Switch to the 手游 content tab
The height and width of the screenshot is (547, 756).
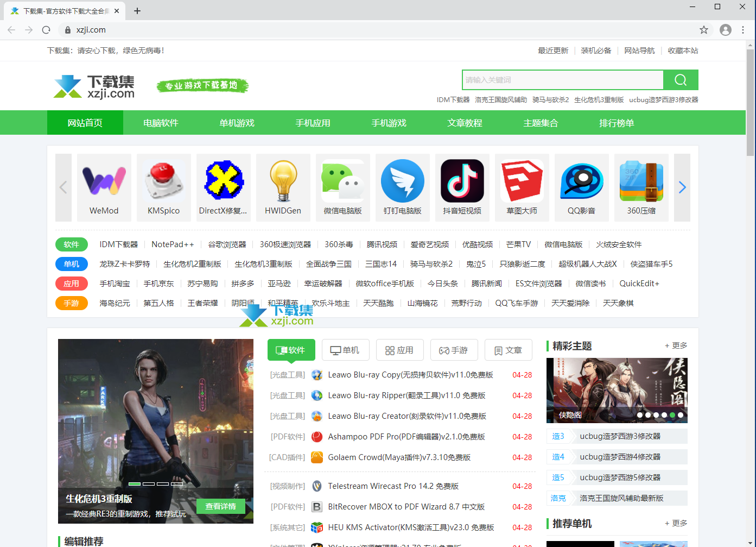click(x=454, y=350)
